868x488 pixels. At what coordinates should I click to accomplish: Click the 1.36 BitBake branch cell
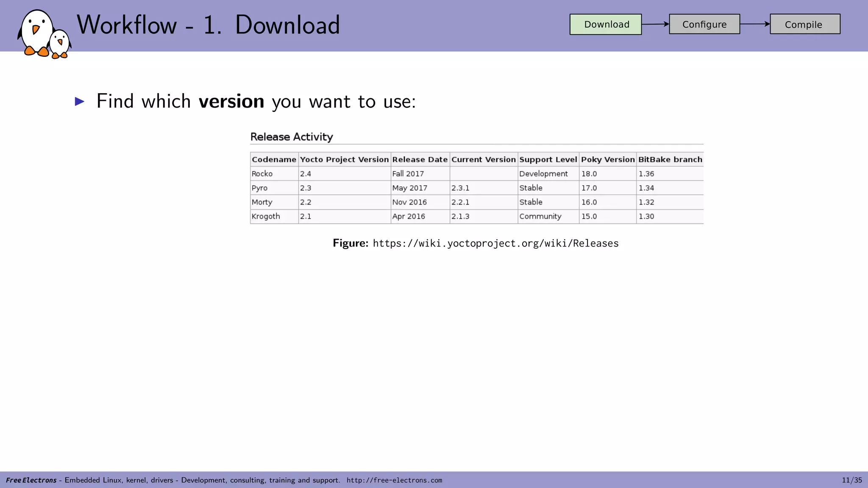(670, 174)
